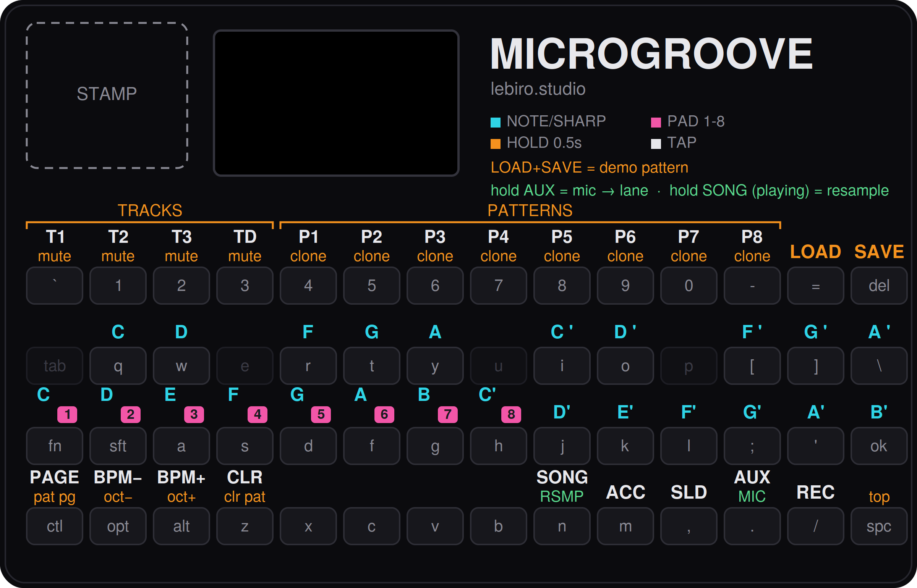Click the black display screen
This screenshot has width=917, height=588.
click(336, 103)
